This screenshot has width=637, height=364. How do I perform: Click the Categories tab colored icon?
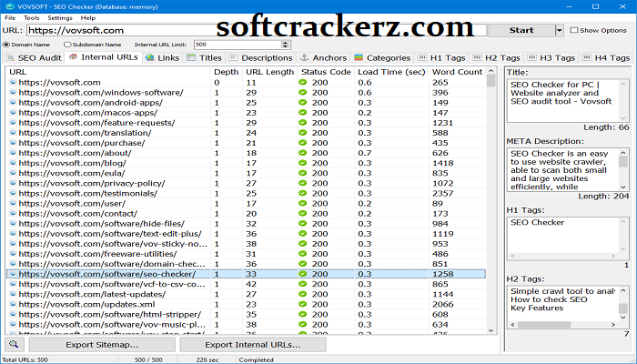coord(359,57)
